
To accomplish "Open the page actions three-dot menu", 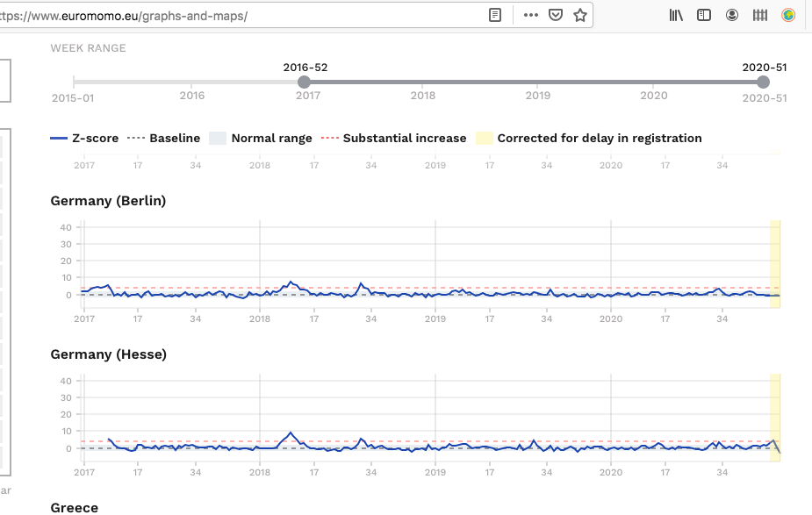I will pyautogui.click(x=531, y=15).
